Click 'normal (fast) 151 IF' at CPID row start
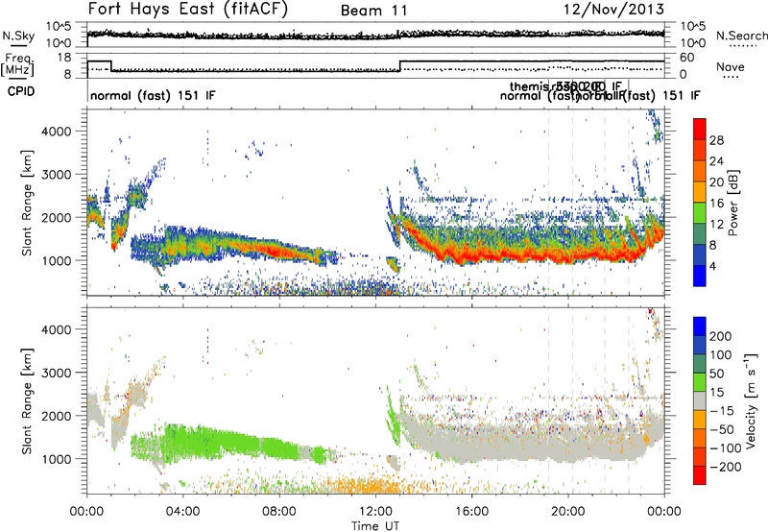This screenshot has height=532, width=768. tap(153, 95)
